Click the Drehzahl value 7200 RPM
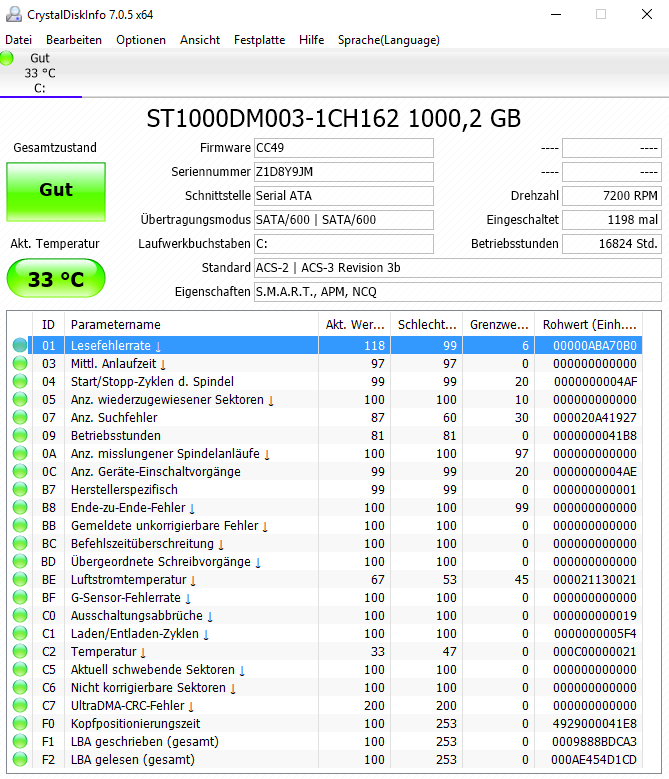Image resolution: width=669 pixels, height=779 pixels. [612, 196]
